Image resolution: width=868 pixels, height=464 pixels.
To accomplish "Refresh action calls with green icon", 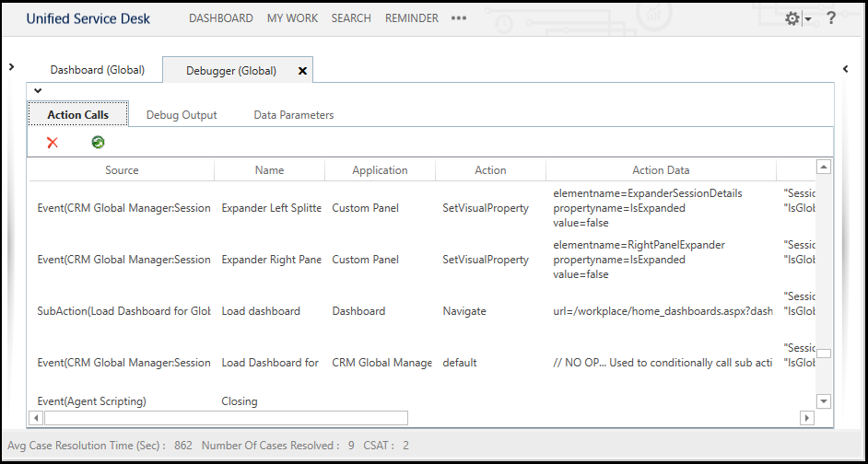I will coord(98,143).
